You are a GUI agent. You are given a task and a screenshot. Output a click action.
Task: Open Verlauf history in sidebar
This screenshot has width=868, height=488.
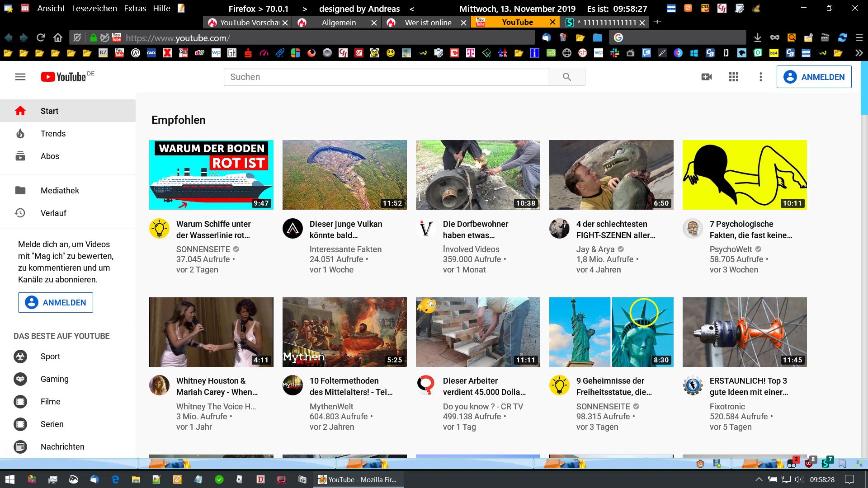click(x=53, y=213)
